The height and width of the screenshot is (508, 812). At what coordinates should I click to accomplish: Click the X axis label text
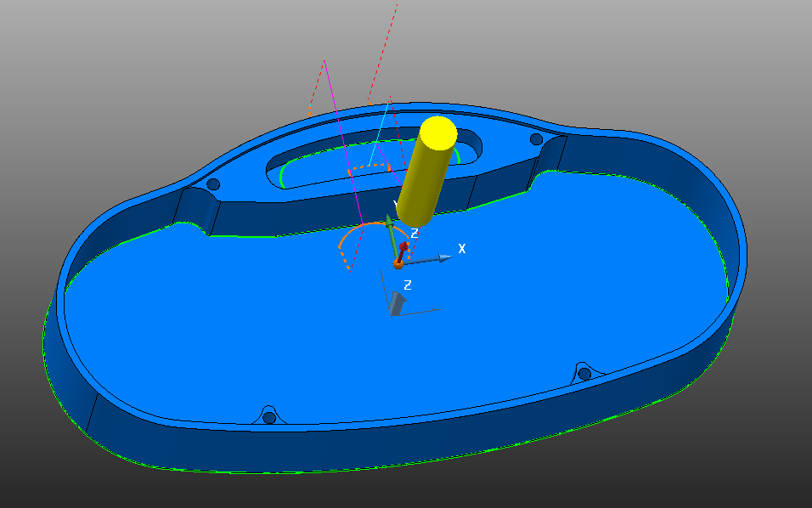click(x=462, y=249)
